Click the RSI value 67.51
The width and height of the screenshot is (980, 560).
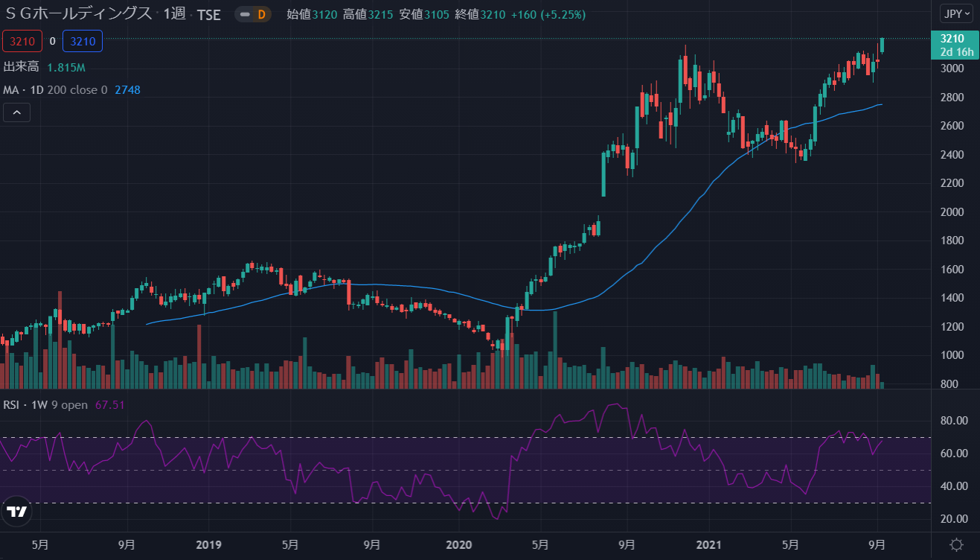coord(109,405)
